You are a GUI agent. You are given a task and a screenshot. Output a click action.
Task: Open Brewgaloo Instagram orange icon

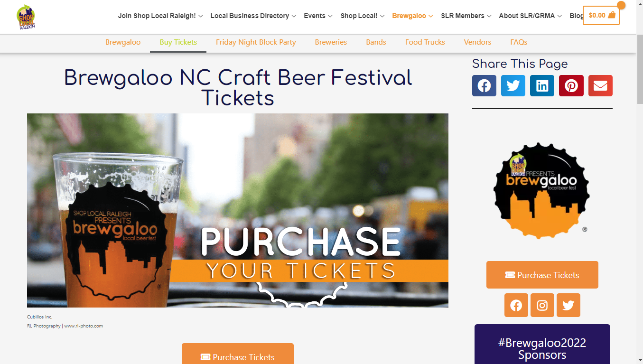pyautogui.click(x=542, y=305)
